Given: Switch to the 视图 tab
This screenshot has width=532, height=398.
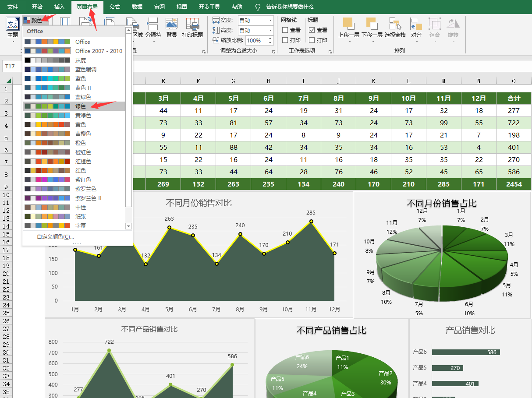Looking at the screenshot, I should click(x=182, y=7).
